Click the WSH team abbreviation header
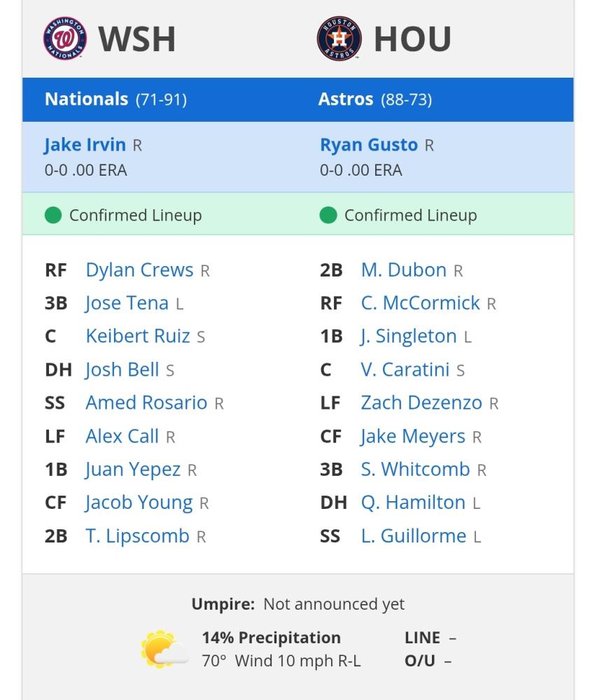The height and width of the screenshot is (700, 595). click(x=136, y=38)
